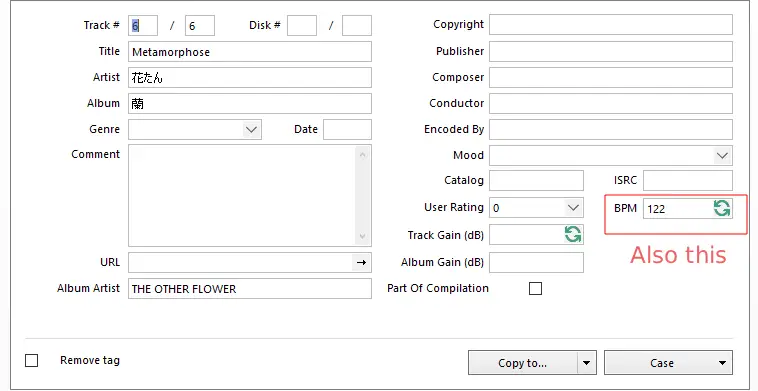Open the User Rating dropdown
Screen dimensions: 758x391
coord(573,208)
